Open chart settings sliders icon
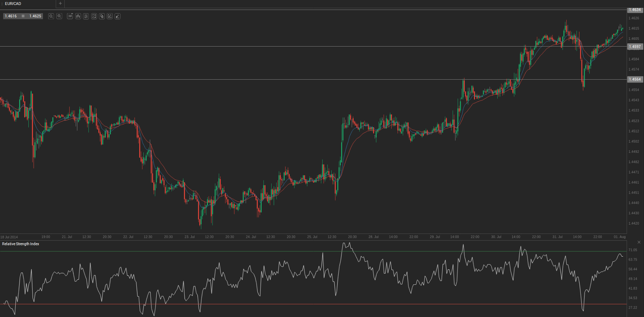This screenshot has width=644, height=317. tap(86, 16)
